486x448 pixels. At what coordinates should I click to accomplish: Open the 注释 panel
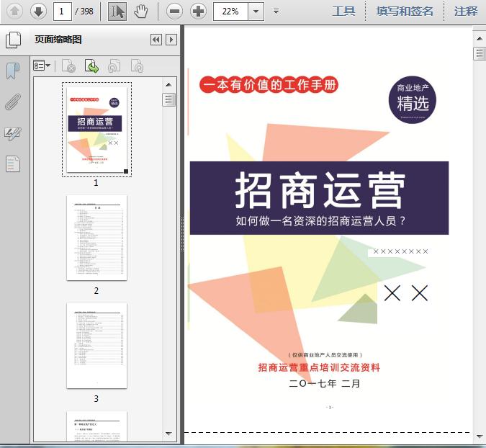(x=466, y=12)
